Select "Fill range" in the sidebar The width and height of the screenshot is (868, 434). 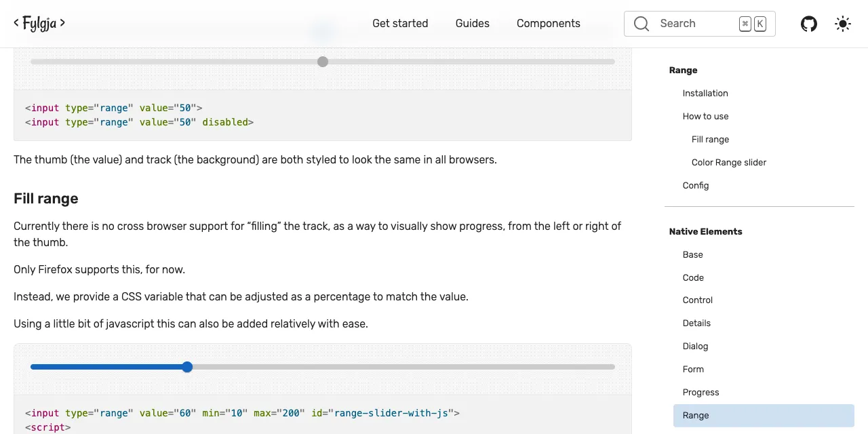click(710, 139)
